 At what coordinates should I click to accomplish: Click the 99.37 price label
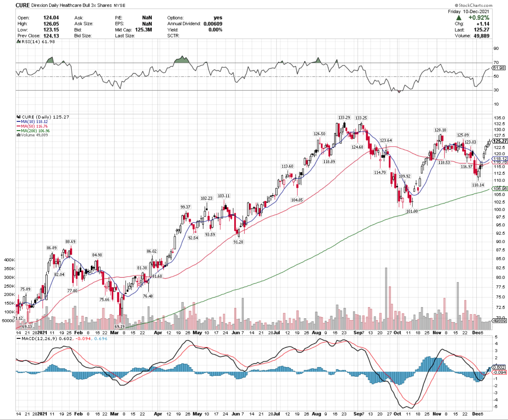(185, 207)
